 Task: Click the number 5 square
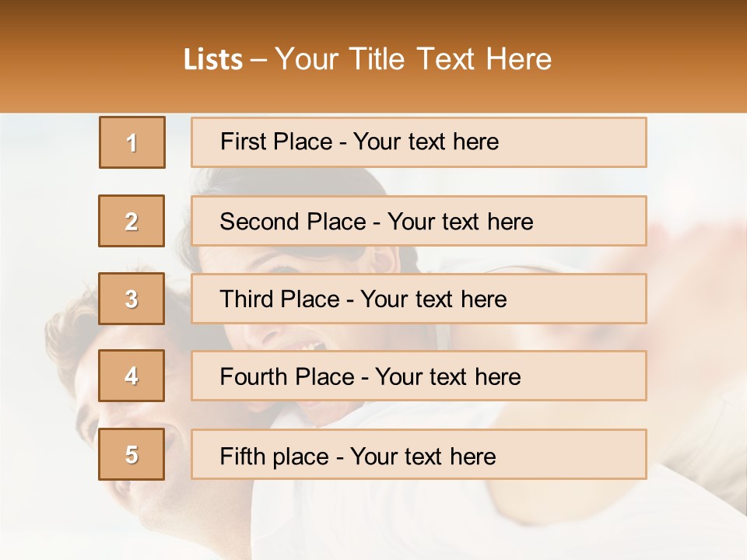click(132, 454)
